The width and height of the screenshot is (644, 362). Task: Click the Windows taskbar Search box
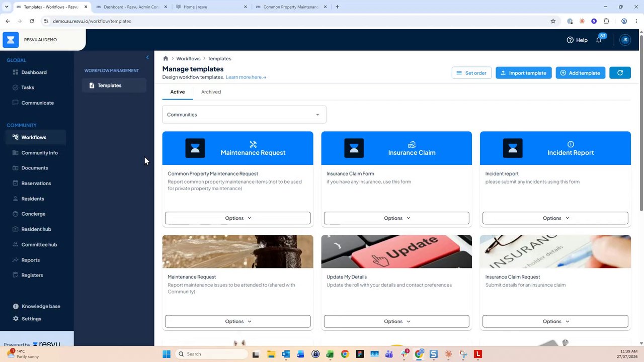(x=211, y=354)
